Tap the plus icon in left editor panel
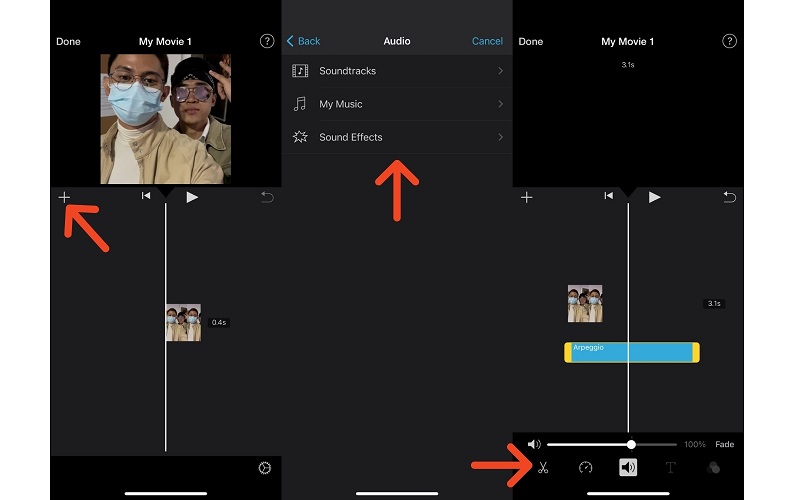 (64, 197)
